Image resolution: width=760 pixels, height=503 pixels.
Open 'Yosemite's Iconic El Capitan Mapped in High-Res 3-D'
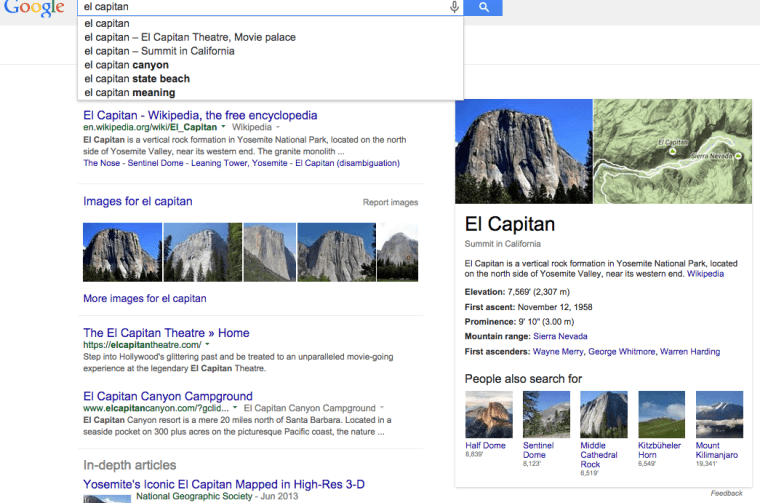[224, 484]
